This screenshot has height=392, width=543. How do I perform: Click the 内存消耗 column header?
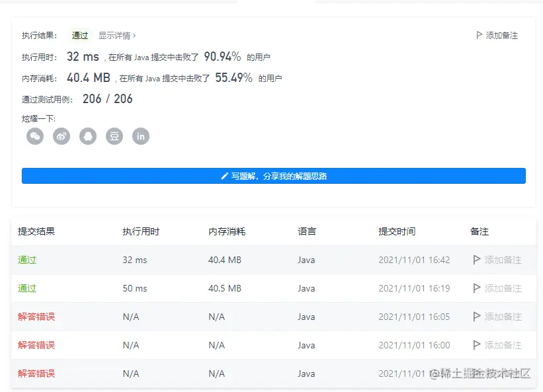coord(227,231)
